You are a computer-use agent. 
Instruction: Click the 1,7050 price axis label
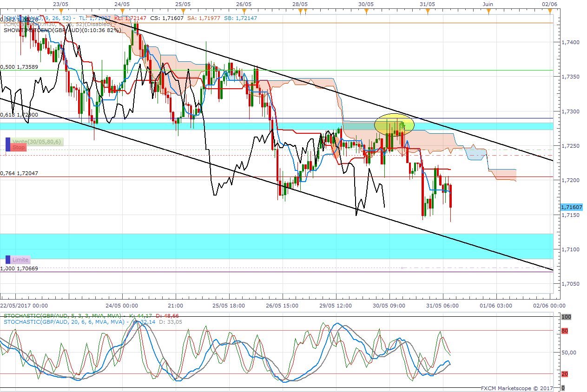(570, 284)
